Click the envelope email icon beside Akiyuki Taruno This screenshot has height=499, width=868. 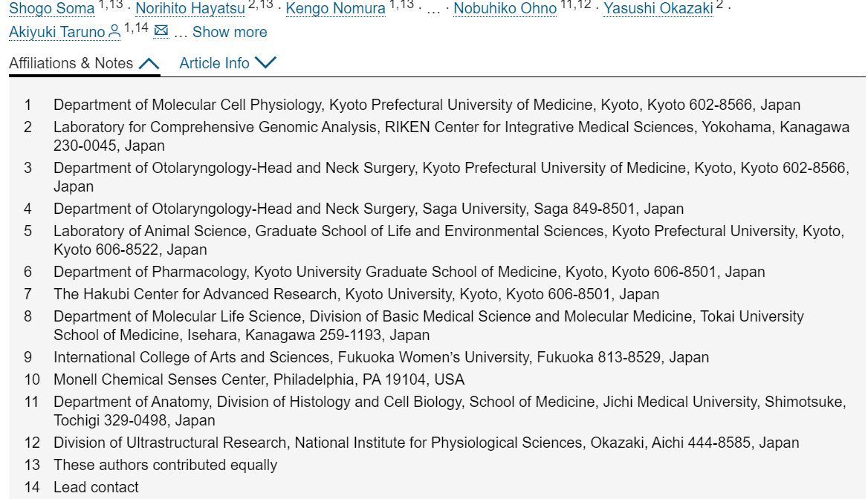click(161, 30)
